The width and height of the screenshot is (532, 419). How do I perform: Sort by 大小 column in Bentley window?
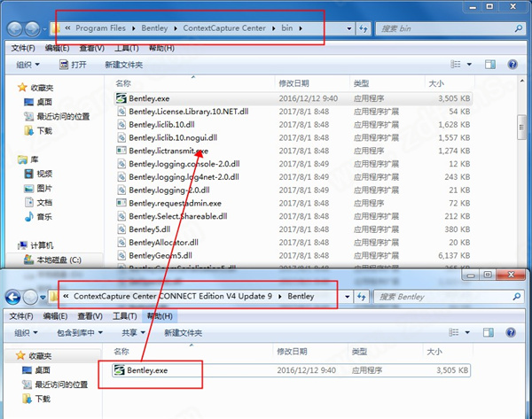tap(434, 352)
